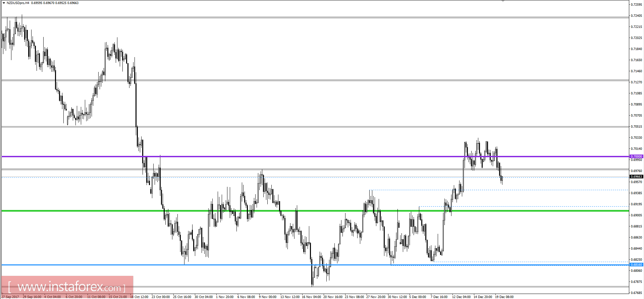Click the 6 Nov 08:00 time label
The image size is (644, 299).
click(x=246, y=297)
